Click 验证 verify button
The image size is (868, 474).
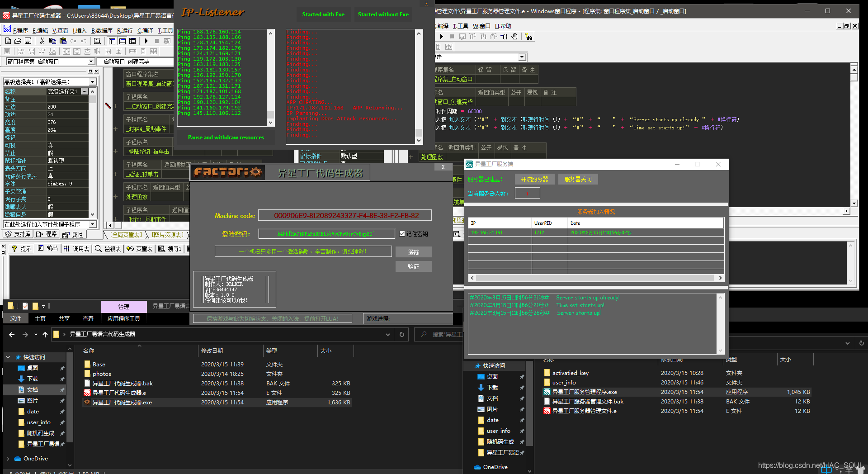point(413,266)
